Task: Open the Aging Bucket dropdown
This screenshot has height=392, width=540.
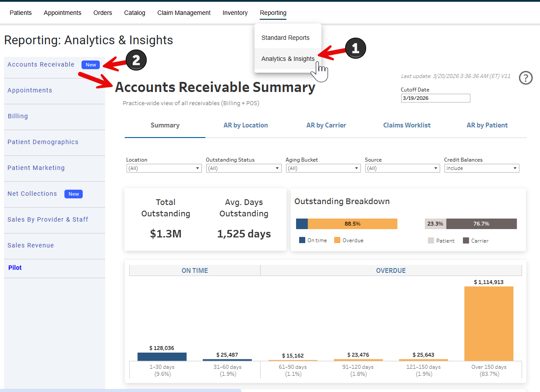Action: (x=323, y=168)
